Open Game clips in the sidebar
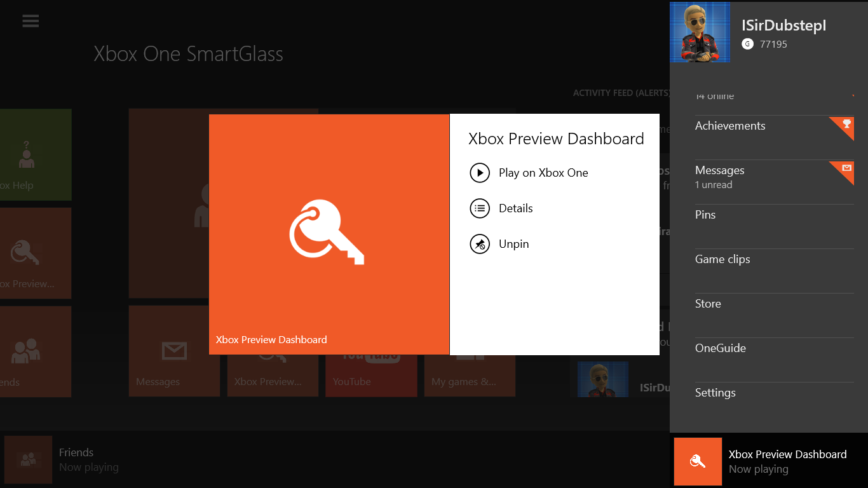Screen dimensions: 868x488 775,271
